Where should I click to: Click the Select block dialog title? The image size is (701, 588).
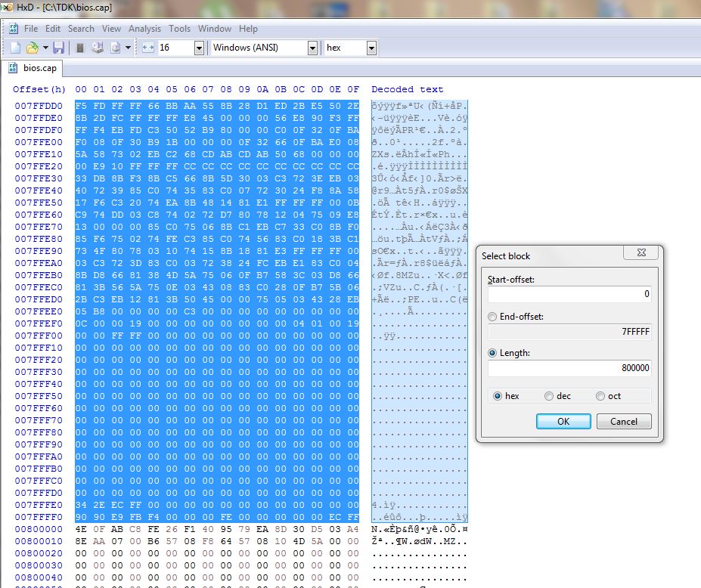506,256
